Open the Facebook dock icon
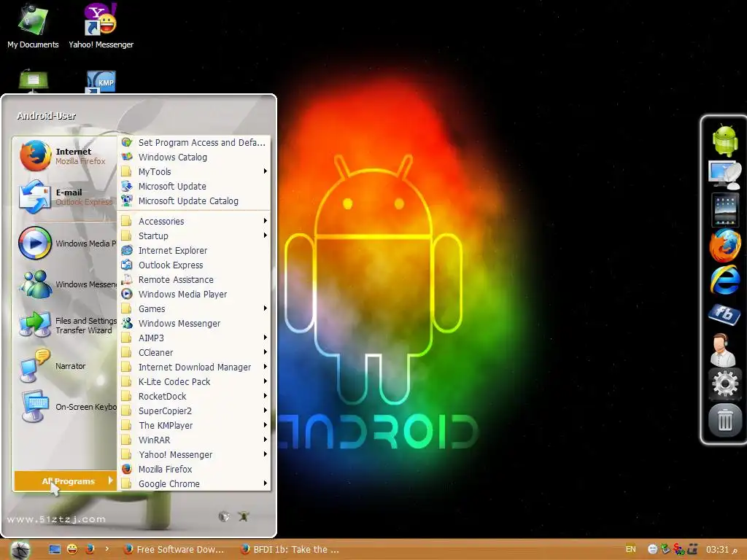The image size is (747, 560). pos(724,314)
